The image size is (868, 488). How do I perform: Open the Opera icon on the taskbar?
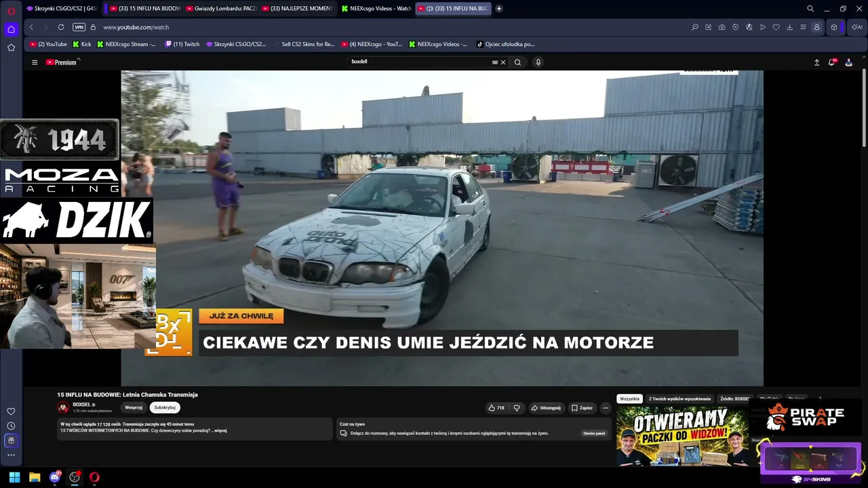[94, 477]
